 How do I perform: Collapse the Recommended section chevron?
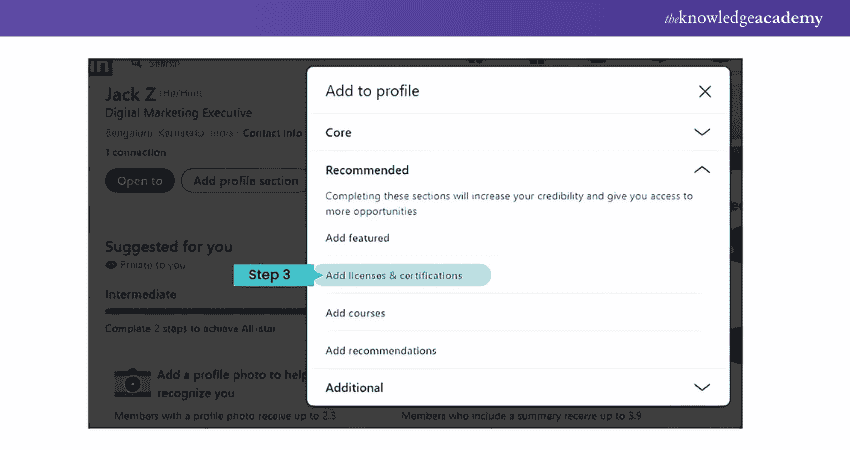pos(702,170)
